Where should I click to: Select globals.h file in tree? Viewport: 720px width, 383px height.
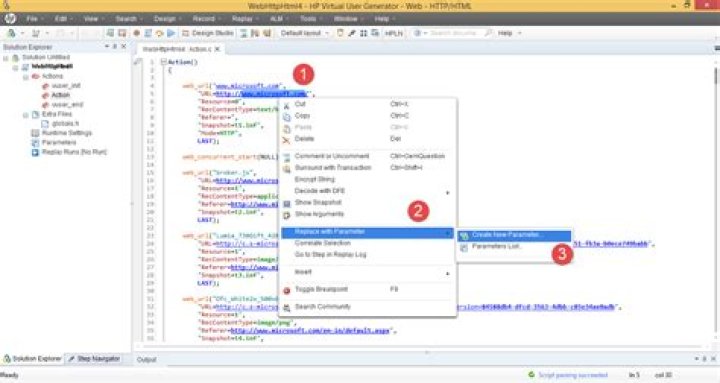coord(65,124)
